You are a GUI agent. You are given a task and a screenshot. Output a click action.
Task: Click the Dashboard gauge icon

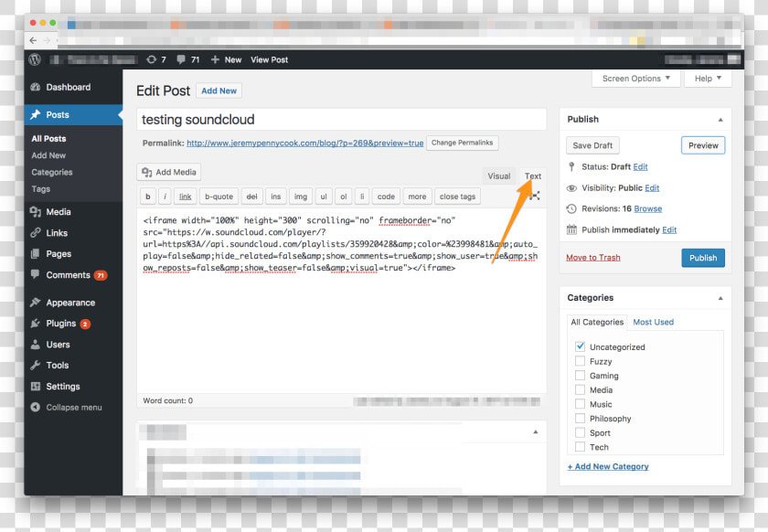[36, 87]
